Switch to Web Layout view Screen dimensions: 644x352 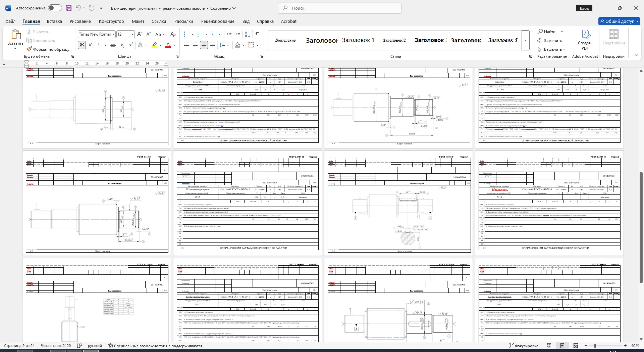(x=576, y=346)
